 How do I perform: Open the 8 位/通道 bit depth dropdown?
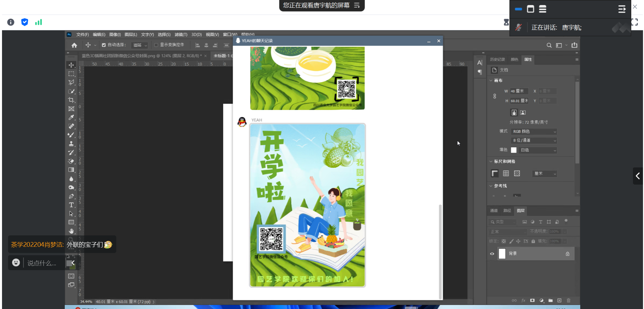coord(534,141)
